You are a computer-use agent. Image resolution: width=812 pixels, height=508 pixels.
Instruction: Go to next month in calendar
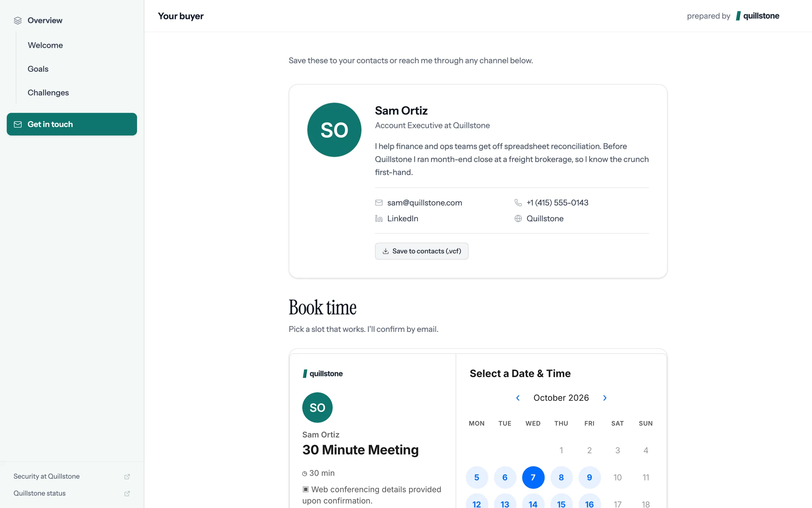(605, 398)
